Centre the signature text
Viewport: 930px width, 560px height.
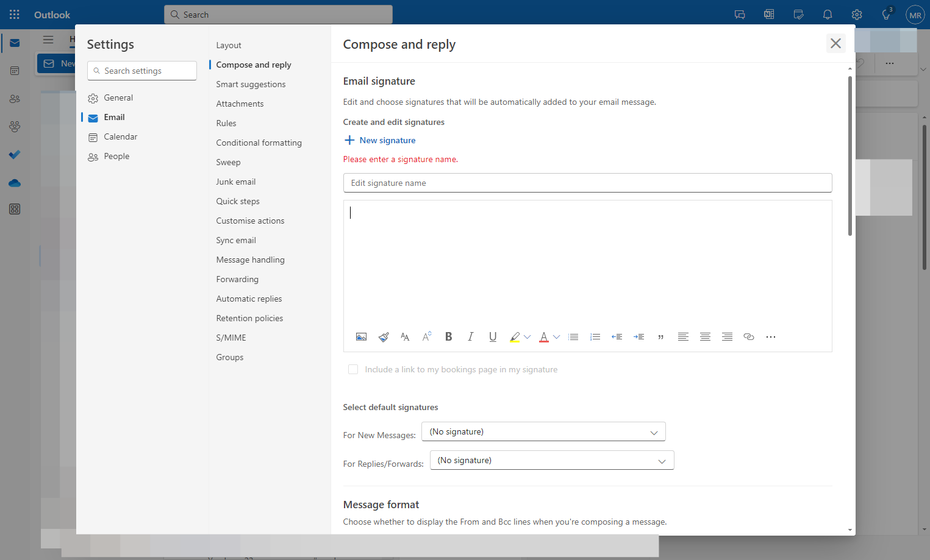tap(705, 337)
